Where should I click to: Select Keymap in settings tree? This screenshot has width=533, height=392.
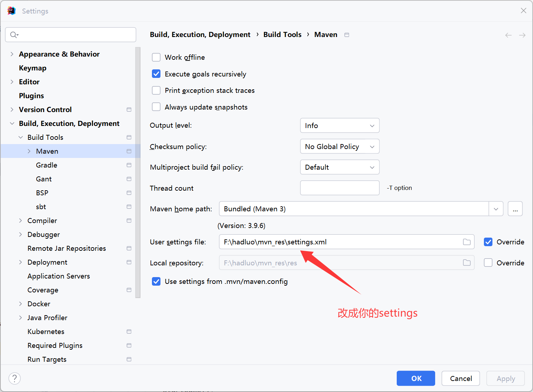(x=33, y=68)
